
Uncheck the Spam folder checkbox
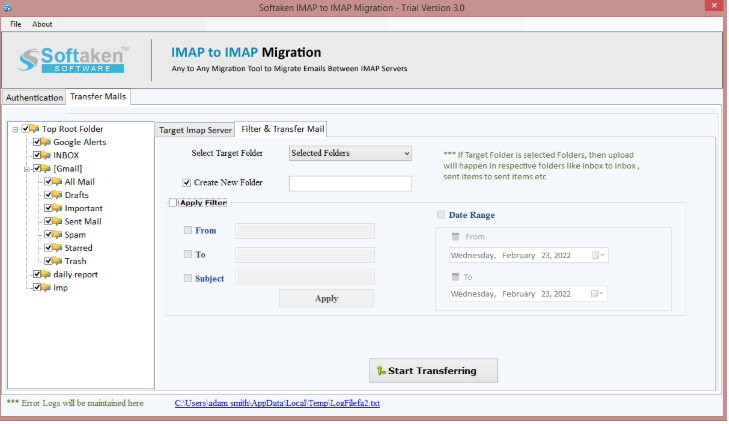(48, 234)
